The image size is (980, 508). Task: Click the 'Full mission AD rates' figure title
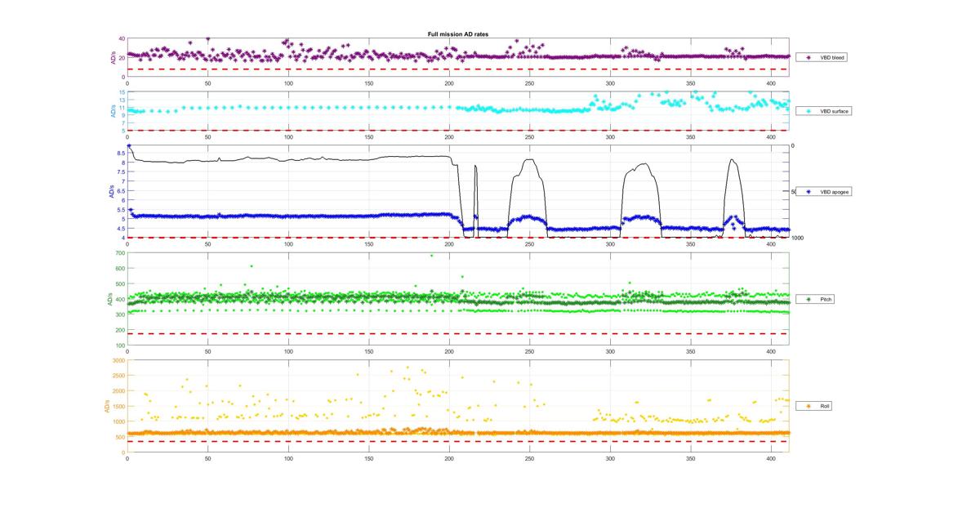pos(458,35)
